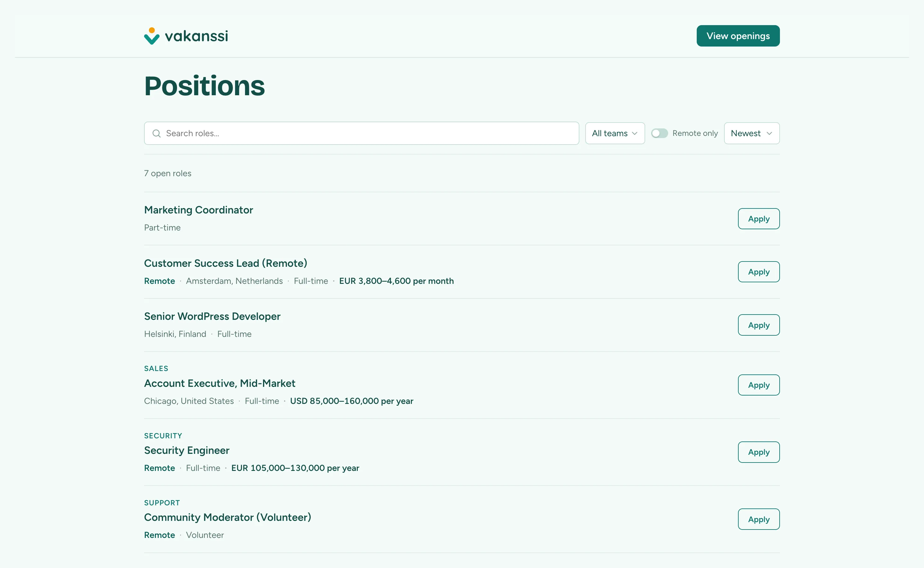Viewport: 924px width, 568px height.
Task: Apply to Marketing Coordinator role
Action: pyautogui.click(x=759, y=219)
